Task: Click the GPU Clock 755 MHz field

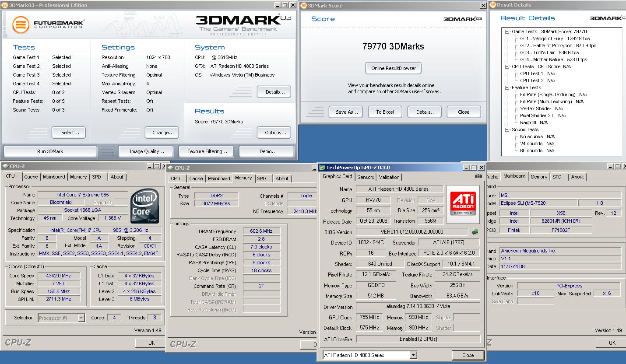Action: tap(370, 317)
